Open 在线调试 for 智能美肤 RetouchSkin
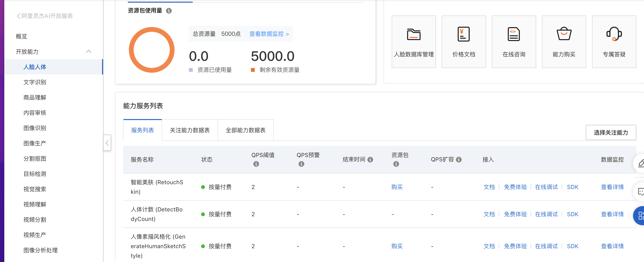The height and width of the screenshot is (262, 644). click(x=546, y=187)
